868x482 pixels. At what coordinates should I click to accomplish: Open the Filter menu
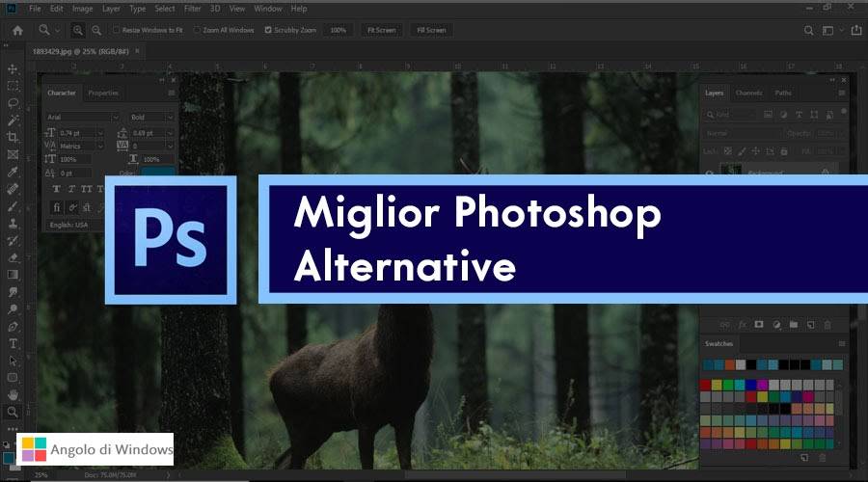click(193, 9)
